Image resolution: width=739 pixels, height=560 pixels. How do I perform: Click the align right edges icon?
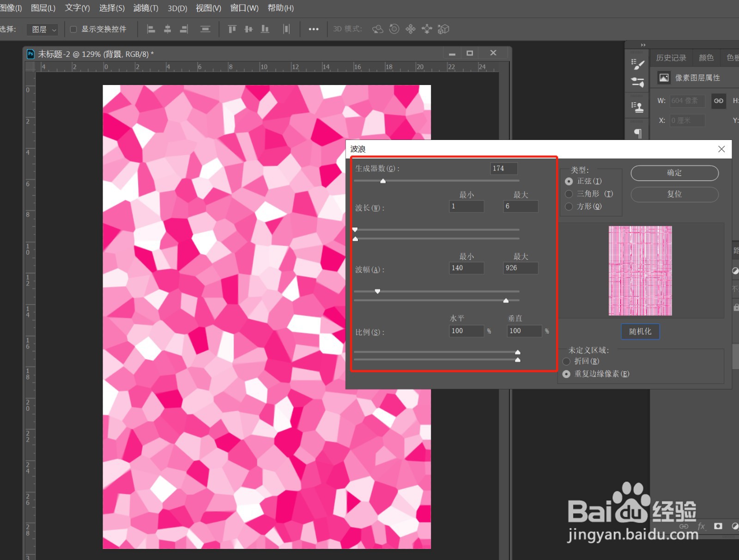pyautogui.click(x=184, y=29)
